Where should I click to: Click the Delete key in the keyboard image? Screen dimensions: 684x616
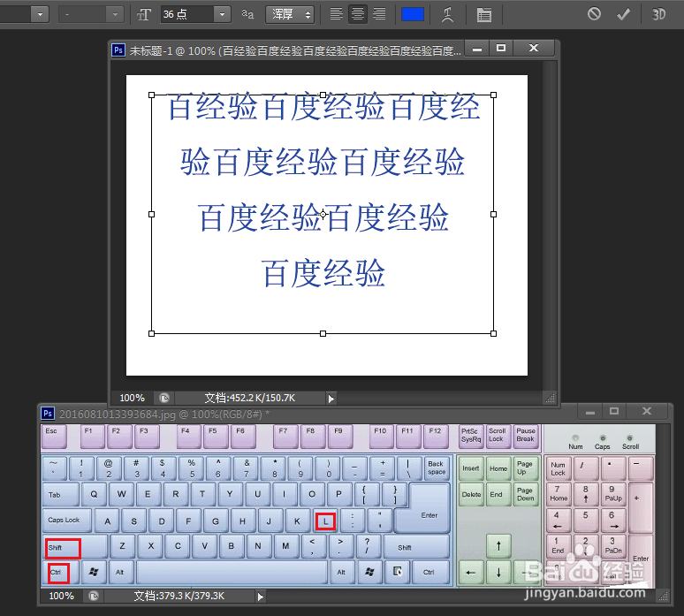[471, 494]
